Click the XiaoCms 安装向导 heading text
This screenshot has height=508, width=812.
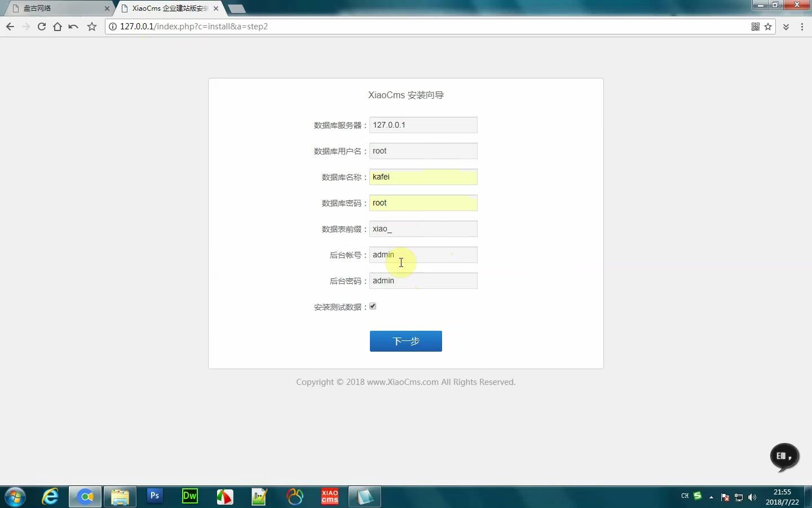pyautogui.click(x=406, y=95)
